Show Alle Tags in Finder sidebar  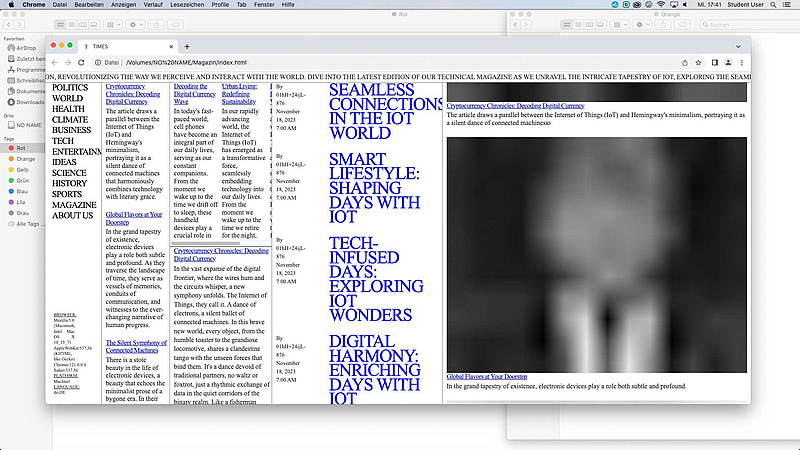coord(24,224)
